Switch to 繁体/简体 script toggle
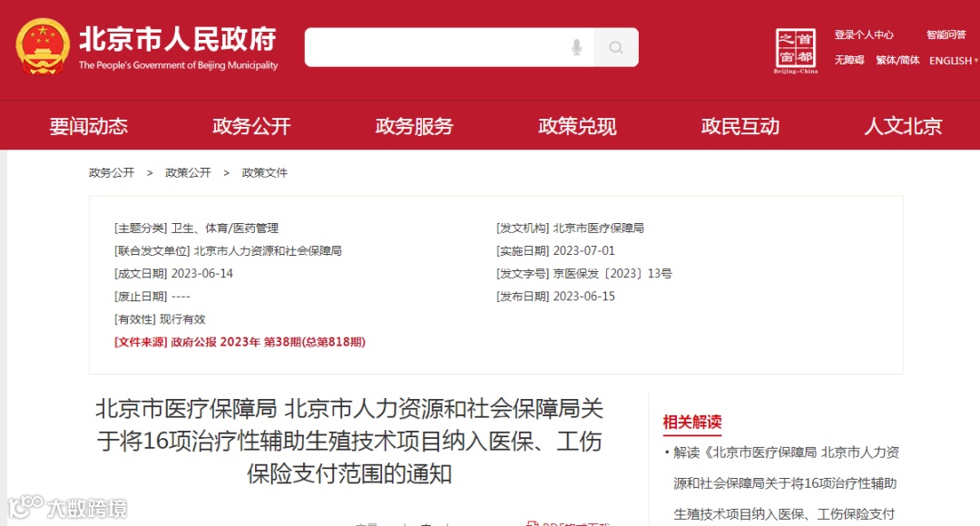Viewport: 980px width, 526px height. tap(897, 60)
